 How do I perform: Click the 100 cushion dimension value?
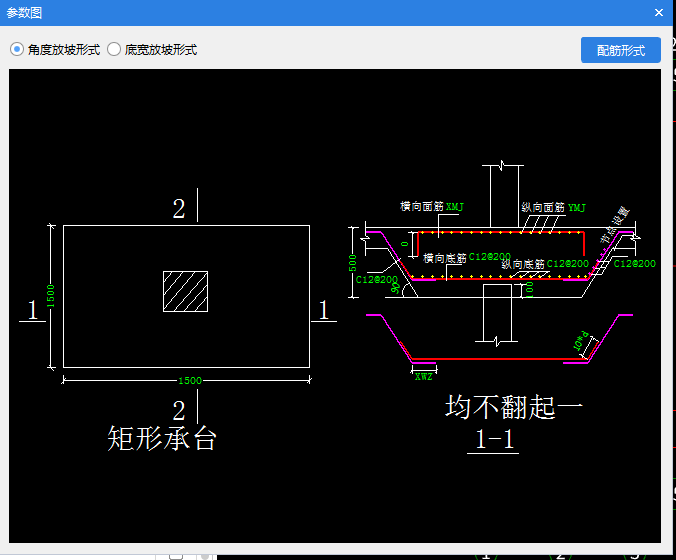pyautogui.click(x=530, y=289)
